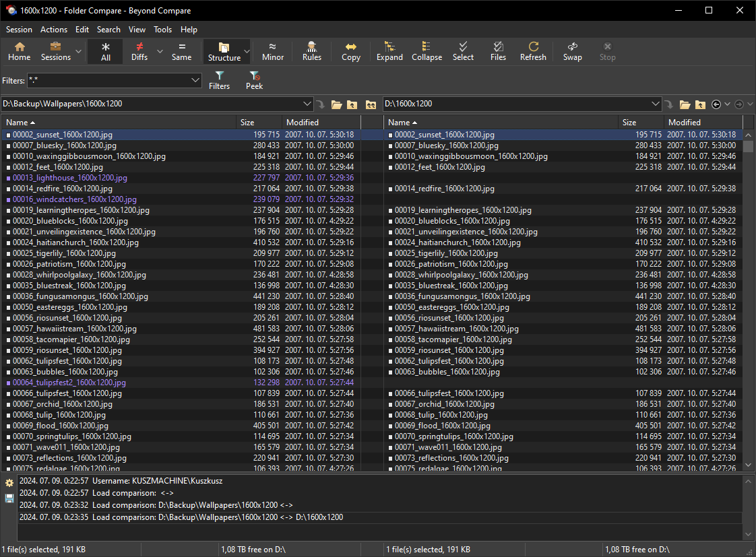Open the Sessions toolbar button

click(x=55, y=52)
